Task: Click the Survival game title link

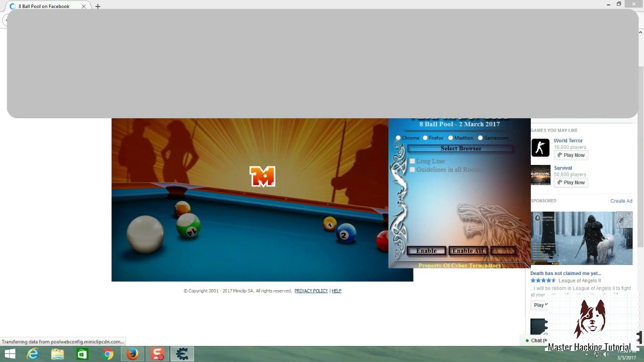Action: pos(563,168)
